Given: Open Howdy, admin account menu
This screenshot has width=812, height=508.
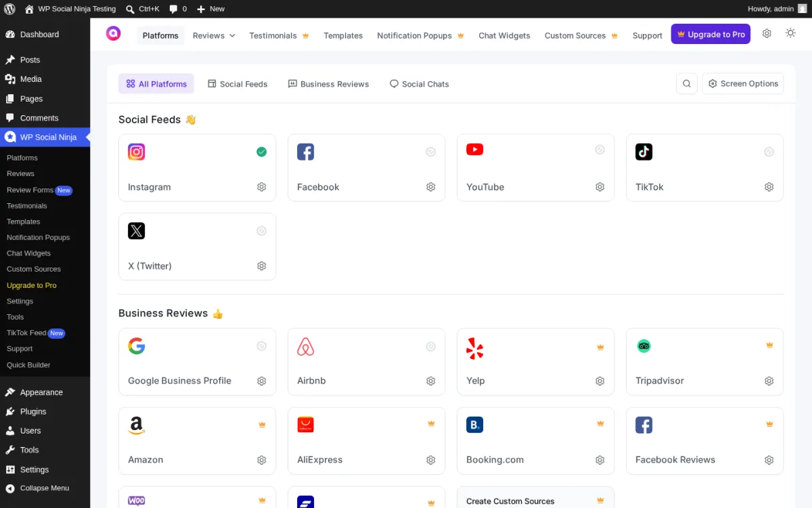Looking at the screenshot, I should 777,9.
